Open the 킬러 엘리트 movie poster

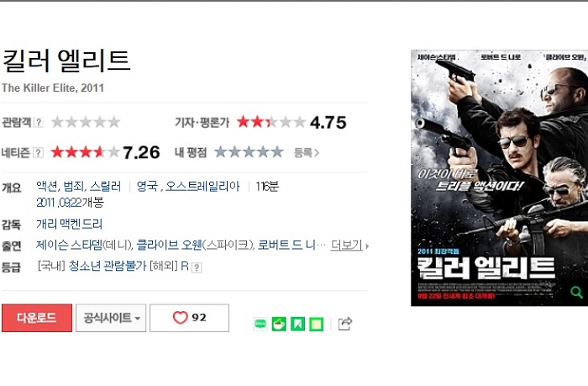click(x=499, y=178)
